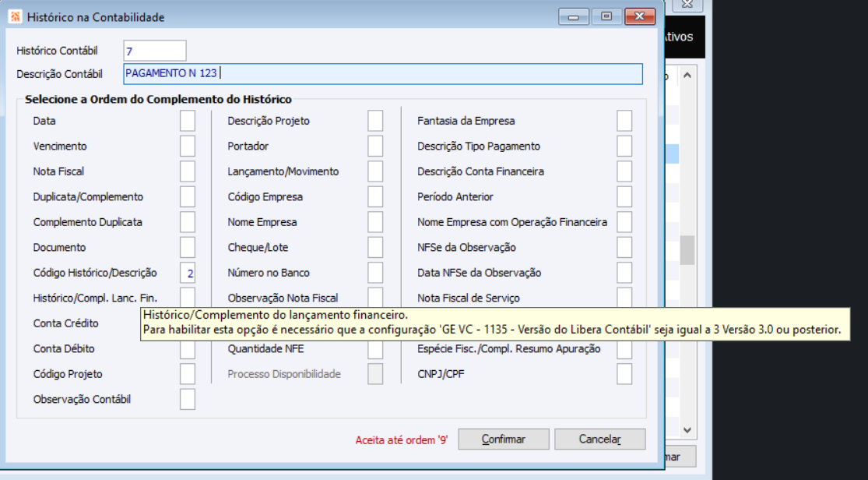Select the order box for NFSe da Observação
This screenshot has width=868, height=480.
(x=624, y=248)
